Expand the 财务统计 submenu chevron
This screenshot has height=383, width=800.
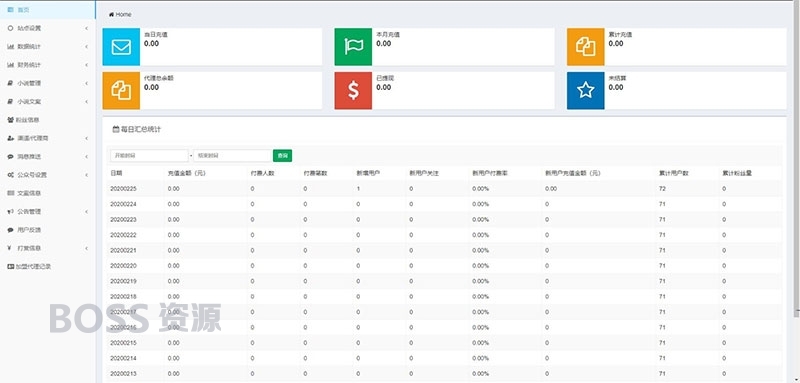click(87, 65)
